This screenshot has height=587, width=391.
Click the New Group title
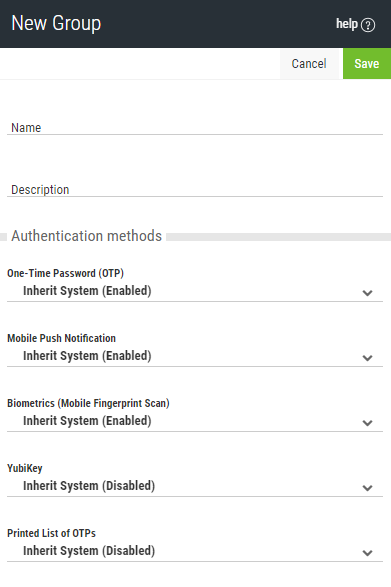pyautogui.click(x=56, y=23)
